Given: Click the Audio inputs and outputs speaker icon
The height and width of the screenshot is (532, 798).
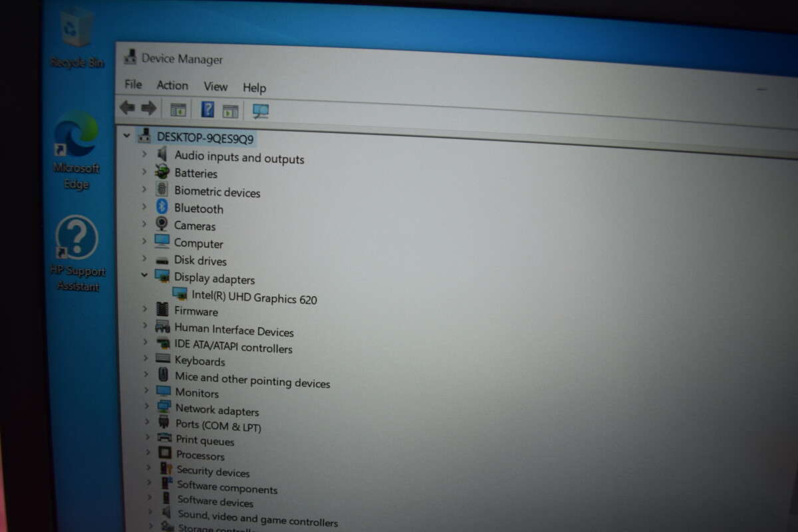Looking at the screenshot, I should coord(161,154).
